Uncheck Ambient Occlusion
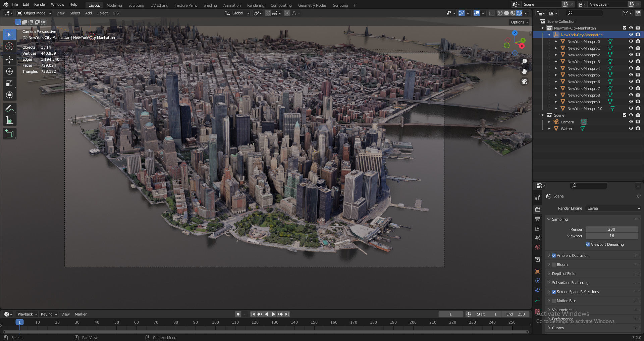The height and width of the screenshot is (341, 644). [554, 255]
